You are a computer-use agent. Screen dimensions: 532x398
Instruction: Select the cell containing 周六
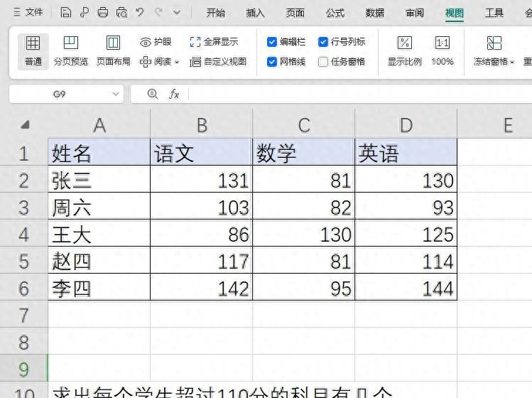[99, 207]
